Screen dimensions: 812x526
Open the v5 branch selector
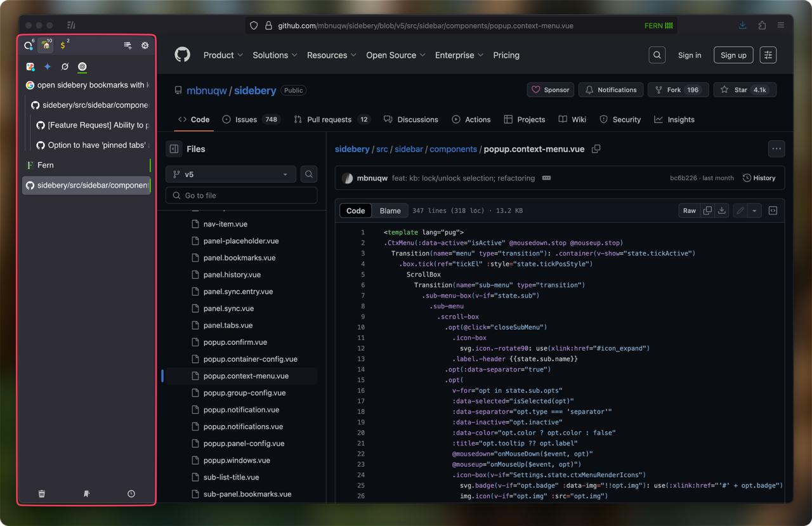[231, 174]
